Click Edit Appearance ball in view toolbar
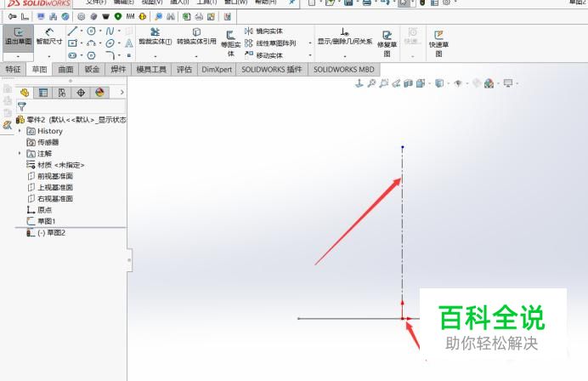The width and height of the screenshot is (588, 381). coord(489,83)
